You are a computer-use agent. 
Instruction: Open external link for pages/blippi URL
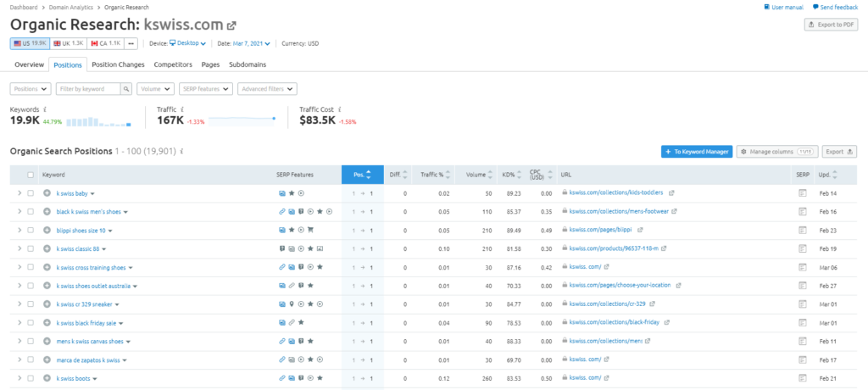(640, 230)
